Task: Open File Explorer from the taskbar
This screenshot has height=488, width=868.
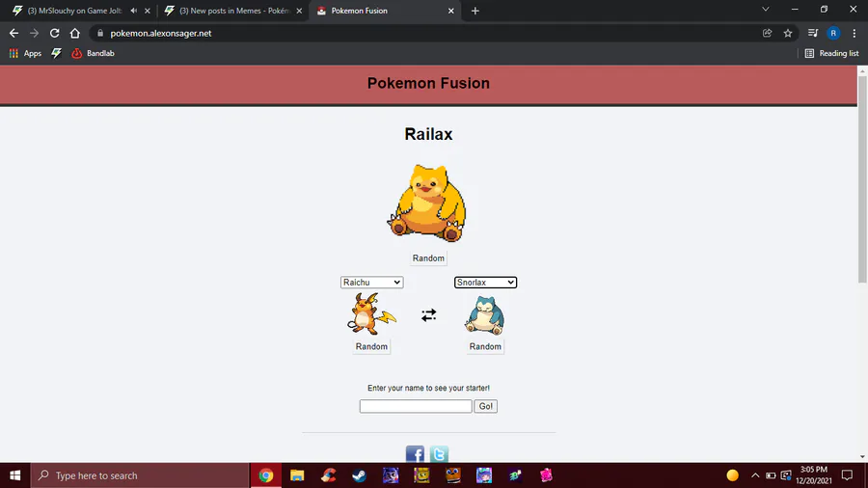Action: 297,475
